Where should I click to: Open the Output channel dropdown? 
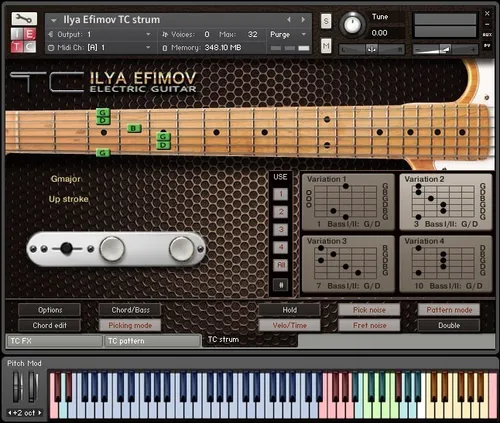pos(148,34)
